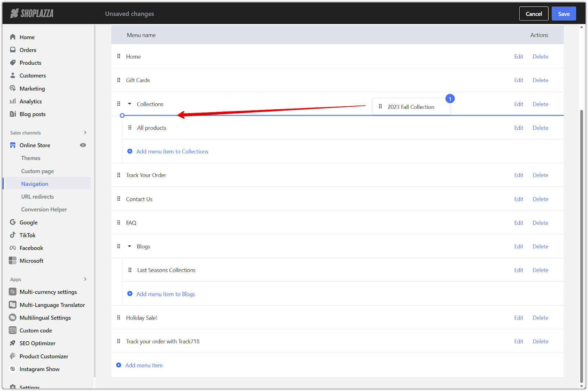Grab the drag handle for Home row
The image size is (588, 391).
point(119,56)
